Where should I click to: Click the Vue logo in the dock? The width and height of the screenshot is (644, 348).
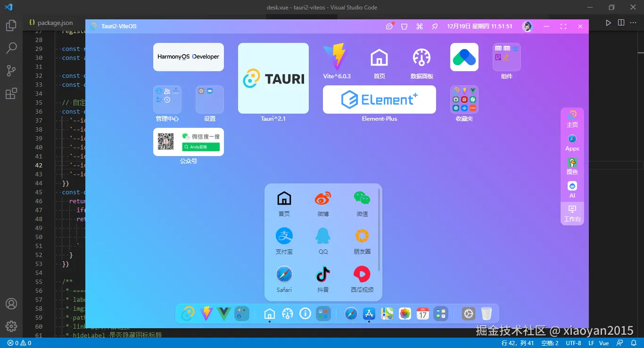224,314
